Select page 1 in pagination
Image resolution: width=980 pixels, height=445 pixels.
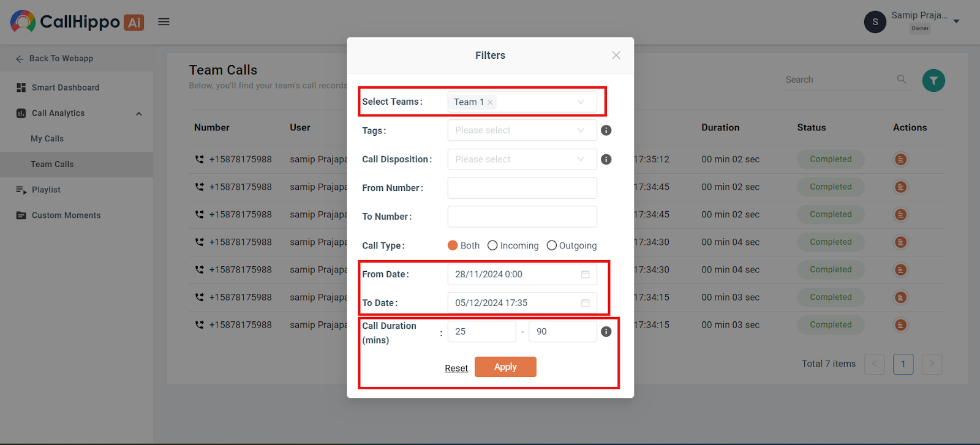coord(903,364)
